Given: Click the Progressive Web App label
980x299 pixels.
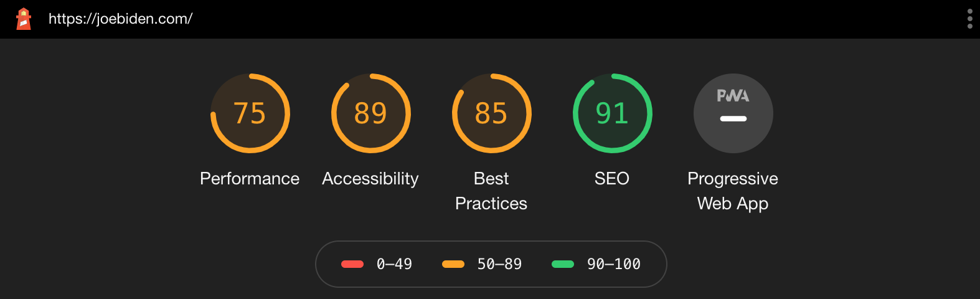Looking at the screenshot, I should 733,191.
